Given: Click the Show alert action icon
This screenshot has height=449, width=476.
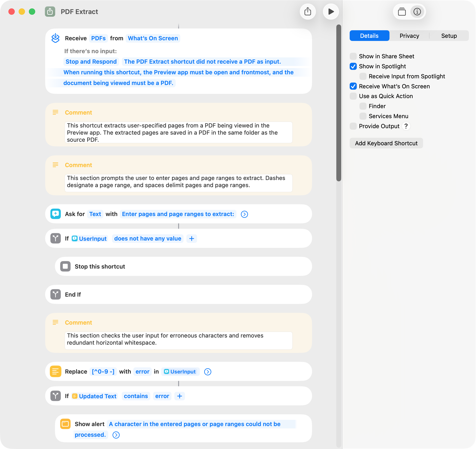Looking at the screenshot, I should pos(65,424).
